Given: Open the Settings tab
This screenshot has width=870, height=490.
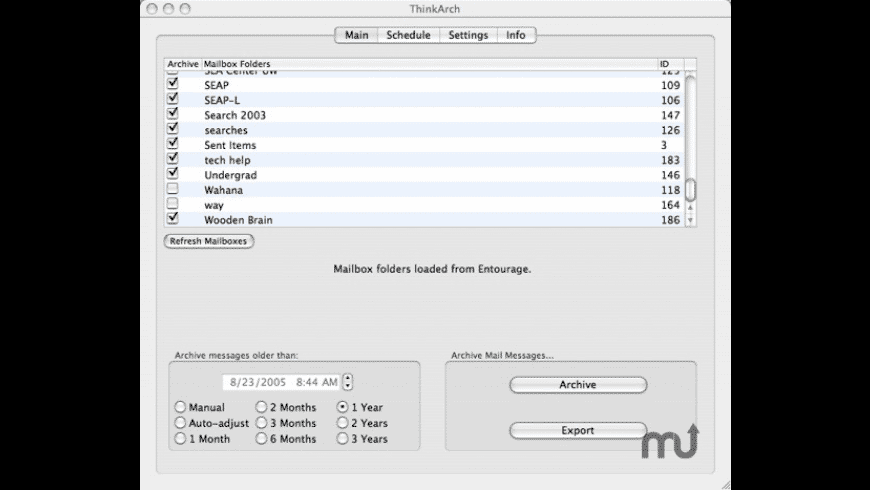Looking at the screenshot, I should point(468,35).
